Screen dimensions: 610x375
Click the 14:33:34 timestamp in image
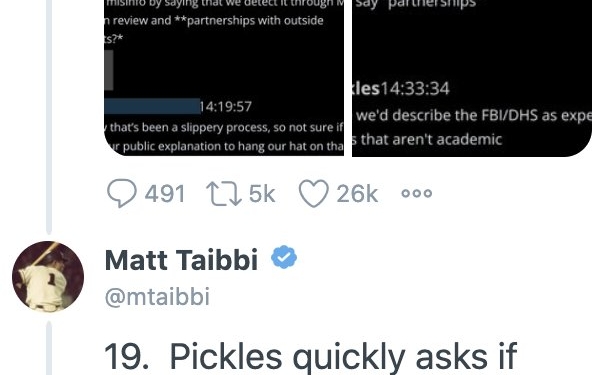click(415, 89)
